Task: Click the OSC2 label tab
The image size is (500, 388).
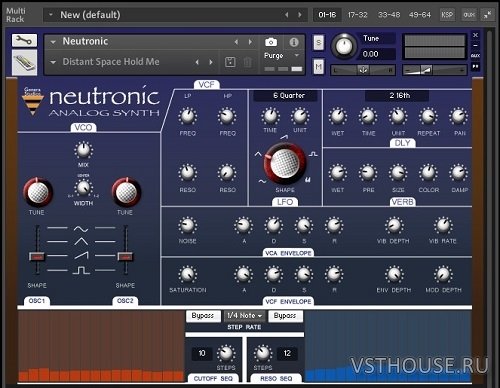Action: [125, 301]
